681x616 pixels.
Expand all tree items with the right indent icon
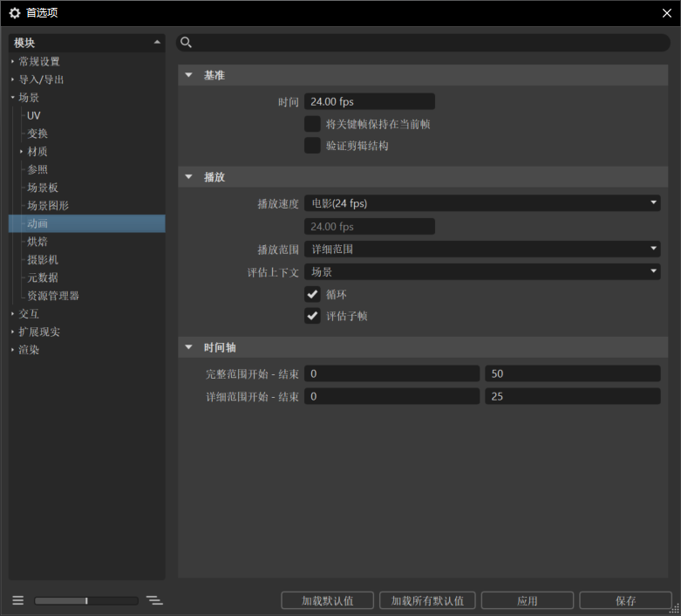tap(154, 600)
